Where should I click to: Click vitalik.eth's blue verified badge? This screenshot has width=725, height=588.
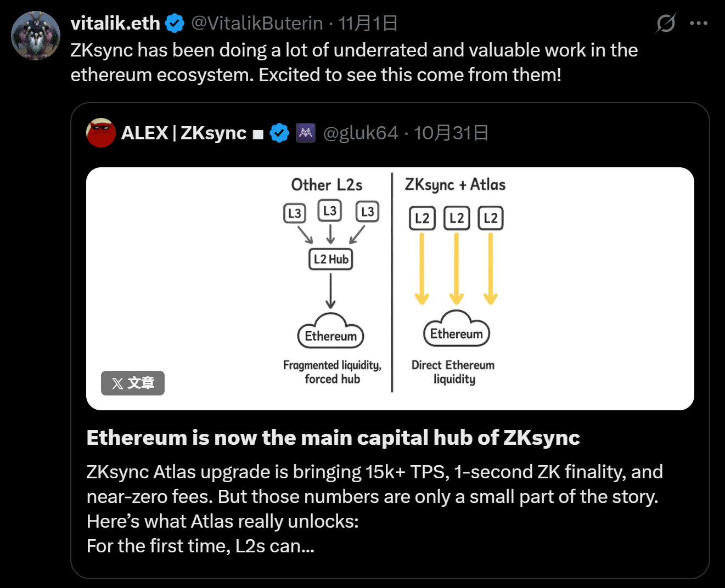point(175,23)
